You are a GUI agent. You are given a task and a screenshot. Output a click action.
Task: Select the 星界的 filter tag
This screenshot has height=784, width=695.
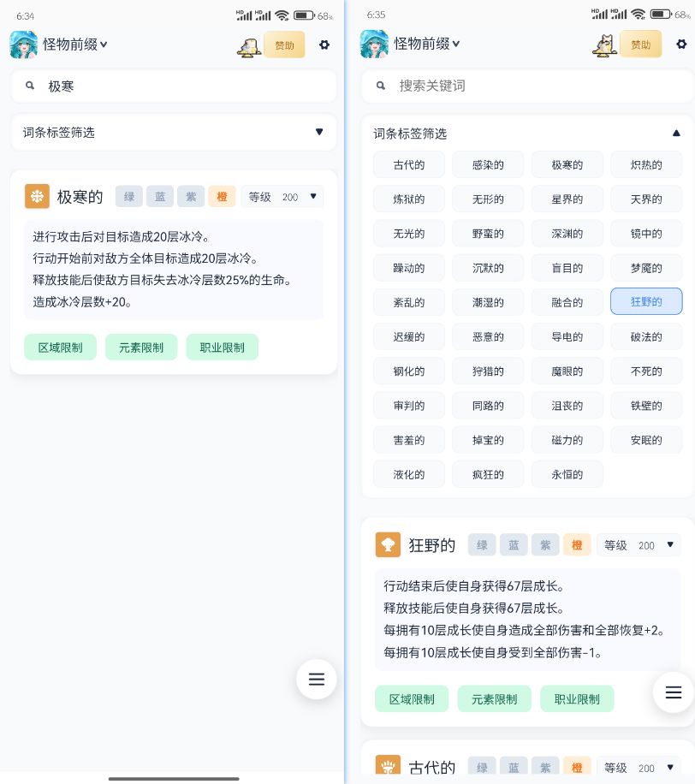click(567, 199)
